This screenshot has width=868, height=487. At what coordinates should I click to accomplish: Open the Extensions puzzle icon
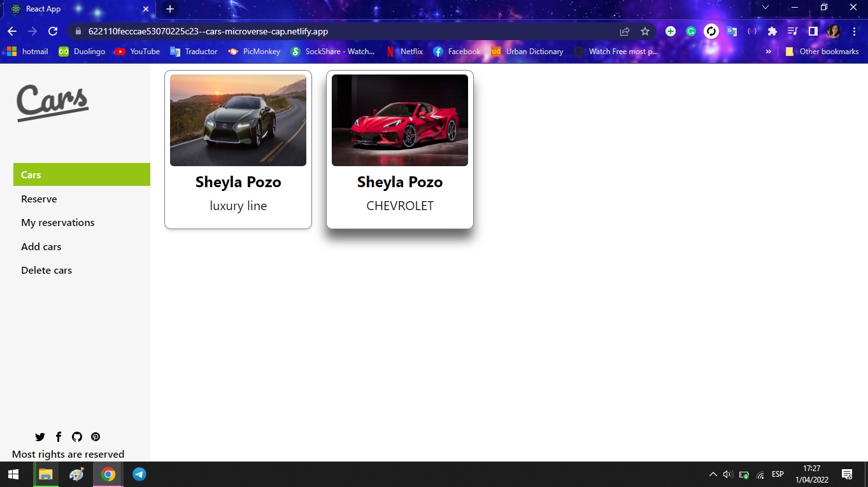(772, 31)
